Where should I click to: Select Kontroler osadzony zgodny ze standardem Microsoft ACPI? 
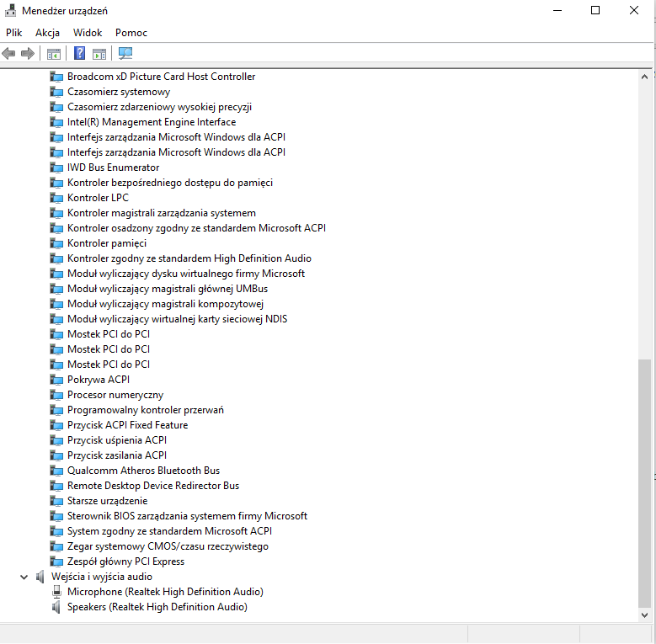[196, 228]
